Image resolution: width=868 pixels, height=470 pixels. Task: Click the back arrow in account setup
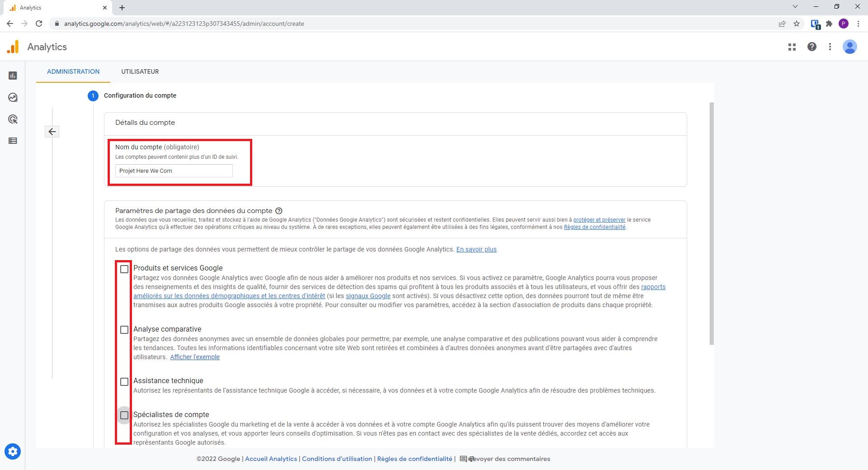(52, 132)
